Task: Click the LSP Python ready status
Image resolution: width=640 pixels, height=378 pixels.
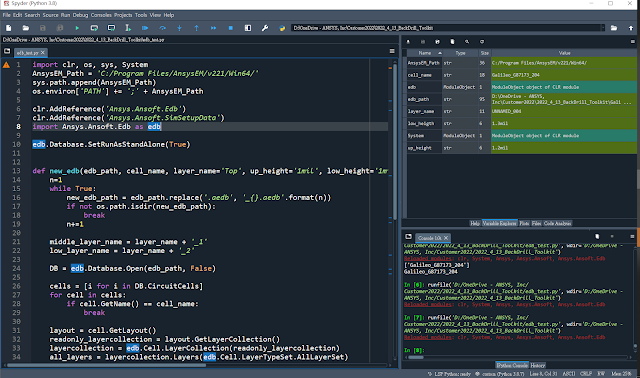Action: (449, 374)
